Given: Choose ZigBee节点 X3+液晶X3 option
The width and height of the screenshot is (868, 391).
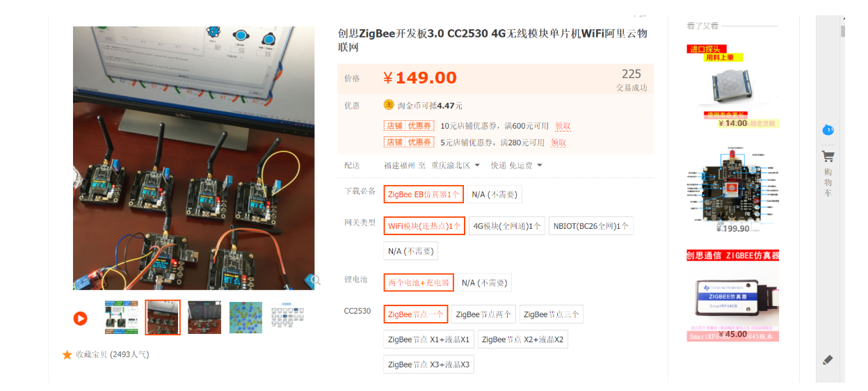Looking at the screenshot, I should (428, 365).
